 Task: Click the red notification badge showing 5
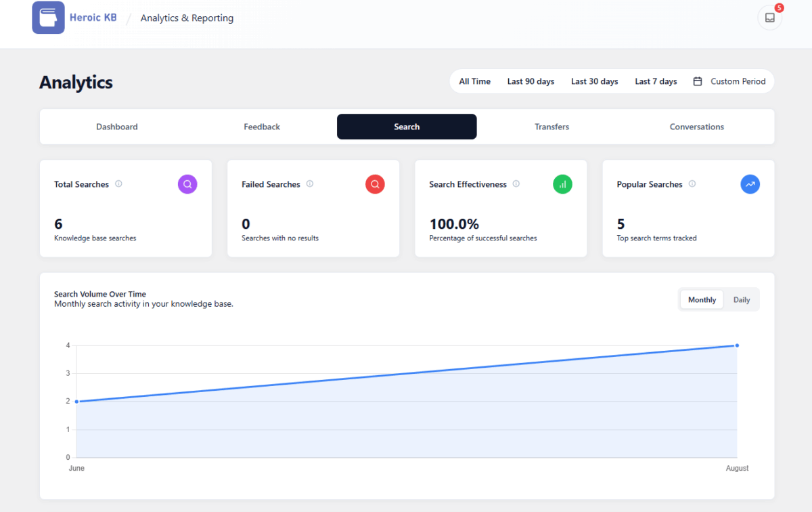pyautogui.click(x=779, y=8)
